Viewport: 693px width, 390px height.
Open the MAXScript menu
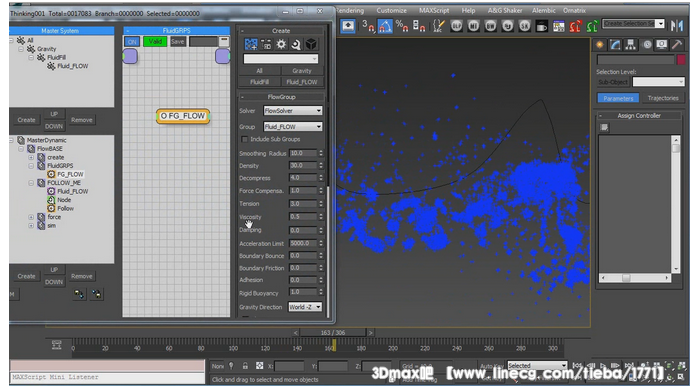click(x=434, y=10)
